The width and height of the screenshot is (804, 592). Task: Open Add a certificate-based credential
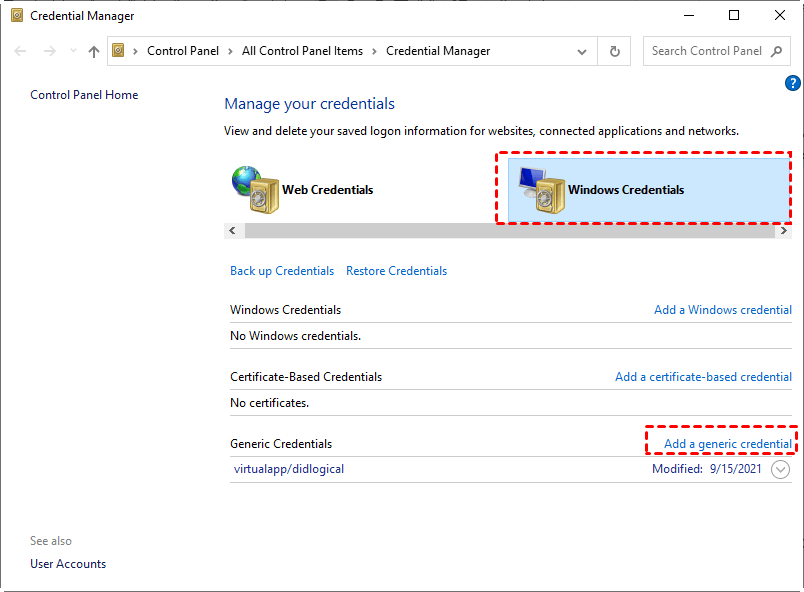pos(703,377)
